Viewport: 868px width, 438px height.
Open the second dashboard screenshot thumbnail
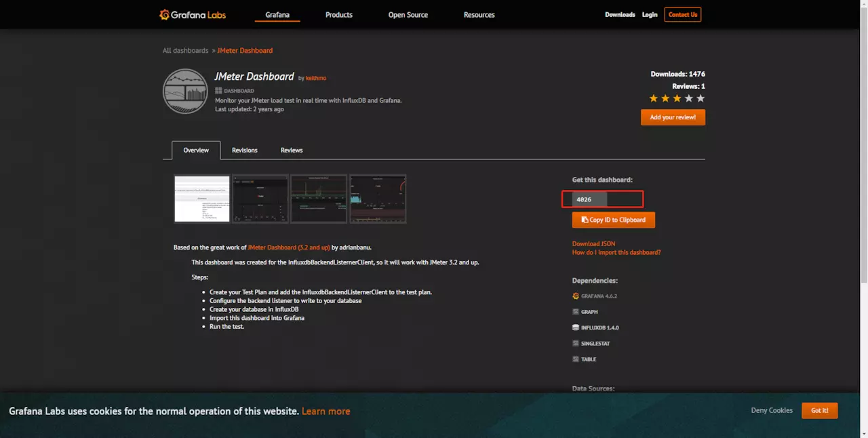260,199
